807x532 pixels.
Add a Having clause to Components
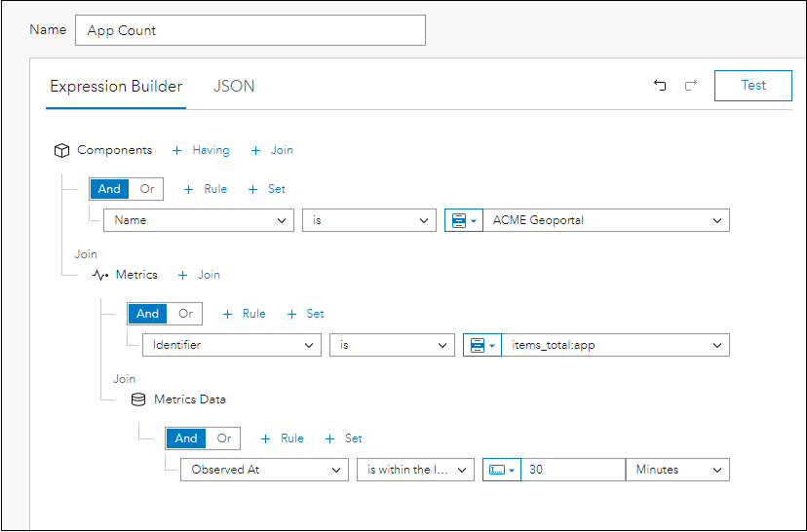[x=201, y=150]
